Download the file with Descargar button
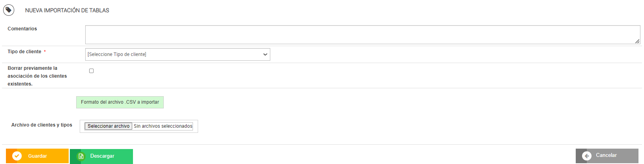The width and height of the screenshot is (644, 164). 101,156
